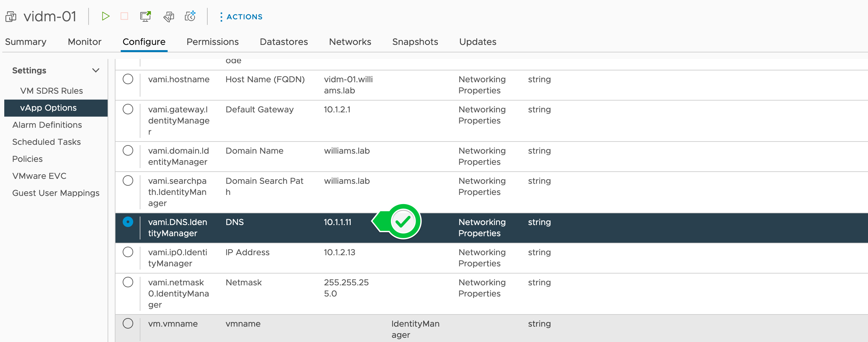Click the 10.1.2.1 gateway value
This screenshot has width=868, height=342.
tap(337, 110)
